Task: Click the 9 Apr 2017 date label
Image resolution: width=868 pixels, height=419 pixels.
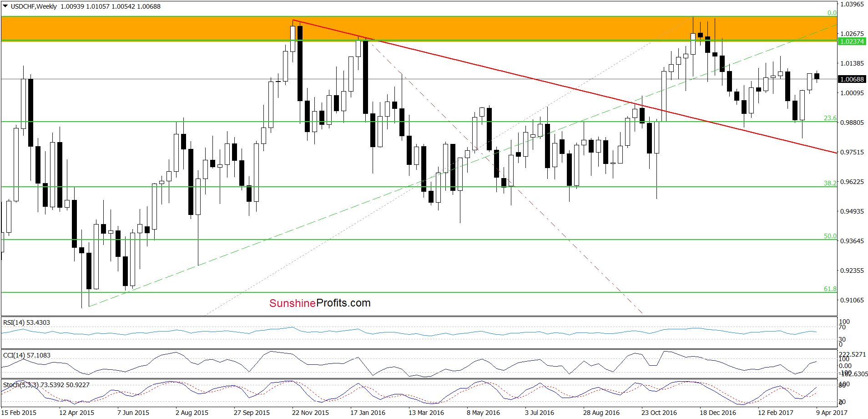Action: (x=832, y=413)
